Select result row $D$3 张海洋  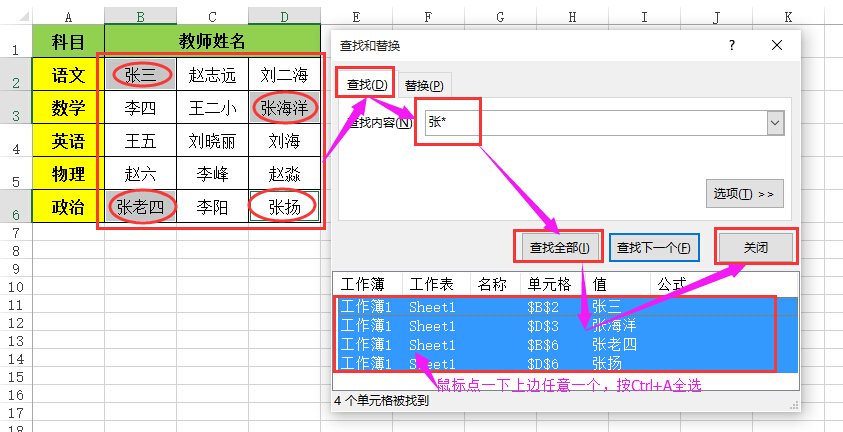tap(566, 326)
